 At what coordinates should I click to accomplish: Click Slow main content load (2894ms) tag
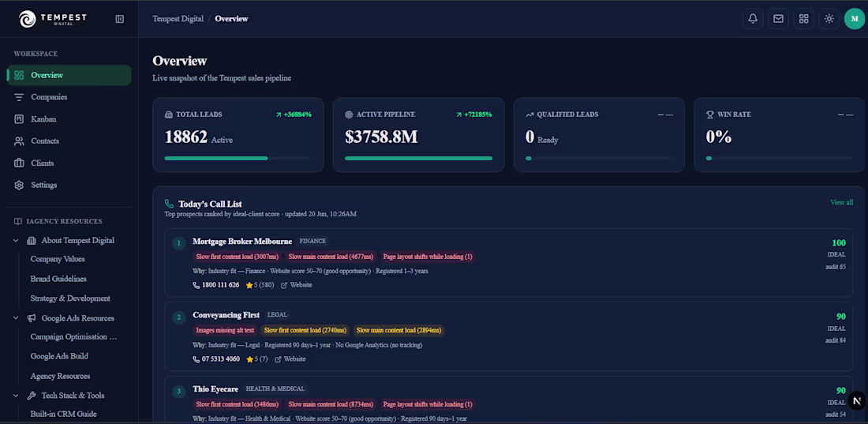click(x=398, y=330)
